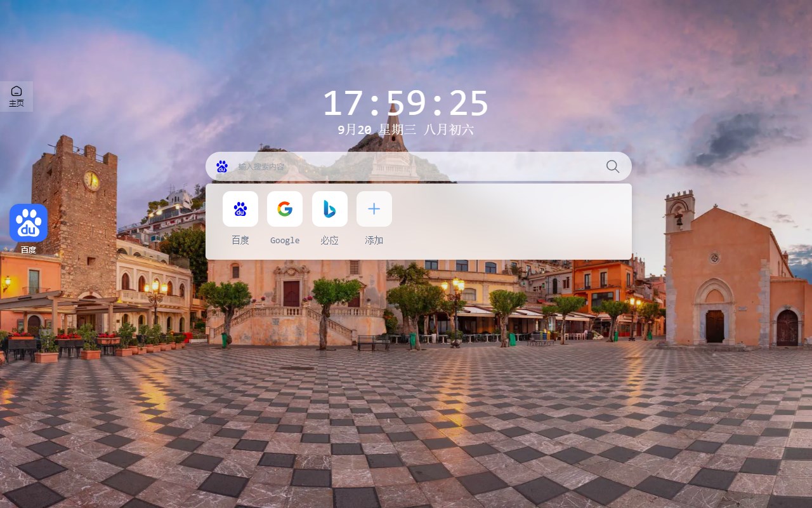The height and width of the screenshot is (508, 812).
Task: Click the 17:59:25 clock display
Action: point(406,103)
